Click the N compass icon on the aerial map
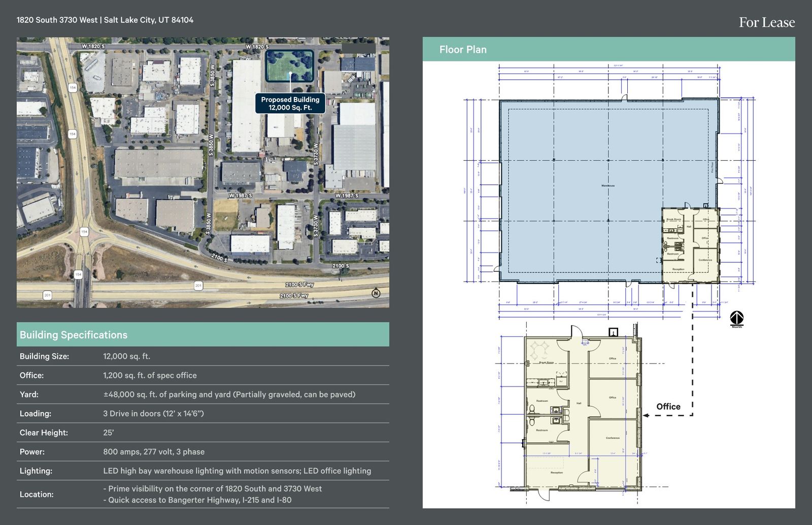The width and height of the screenshot is (812, 525). click(376, 293)
